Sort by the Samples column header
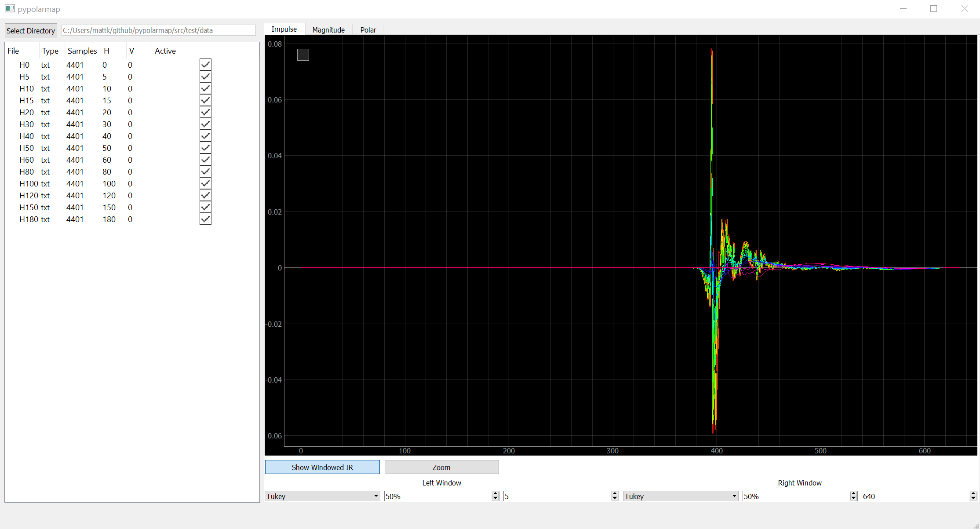Viewport: 980px width, 529px height. click(82, 51)
